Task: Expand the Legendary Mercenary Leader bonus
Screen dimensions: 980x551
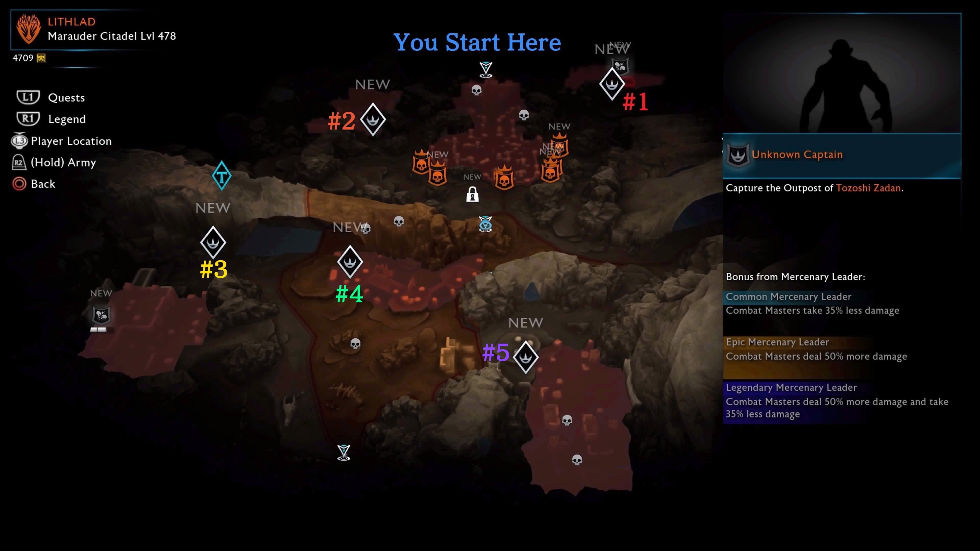Action: coord(792,387)
